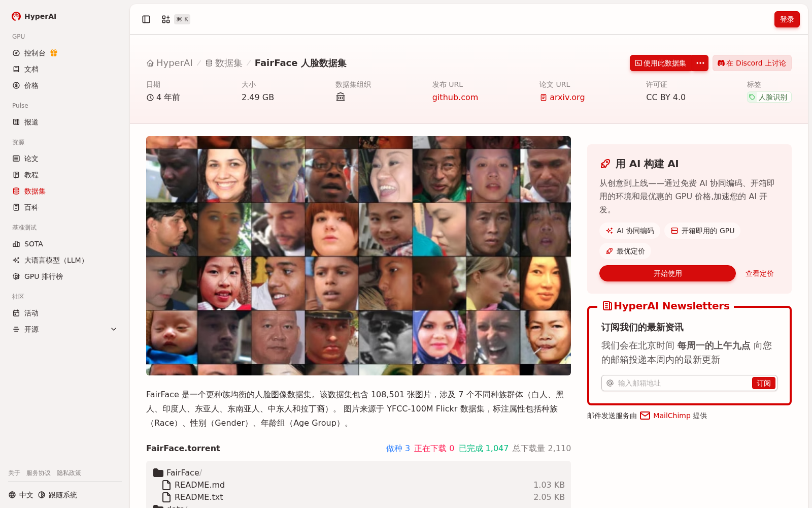The height and width of the screenshot is (508, 812).
Task: Select README.txt file row
Action: tap(358, 497)
